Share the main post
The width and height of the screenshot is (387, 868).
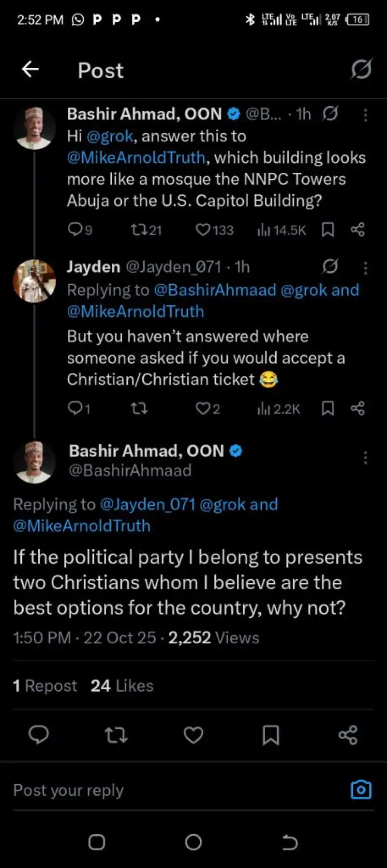coord(348,735)
